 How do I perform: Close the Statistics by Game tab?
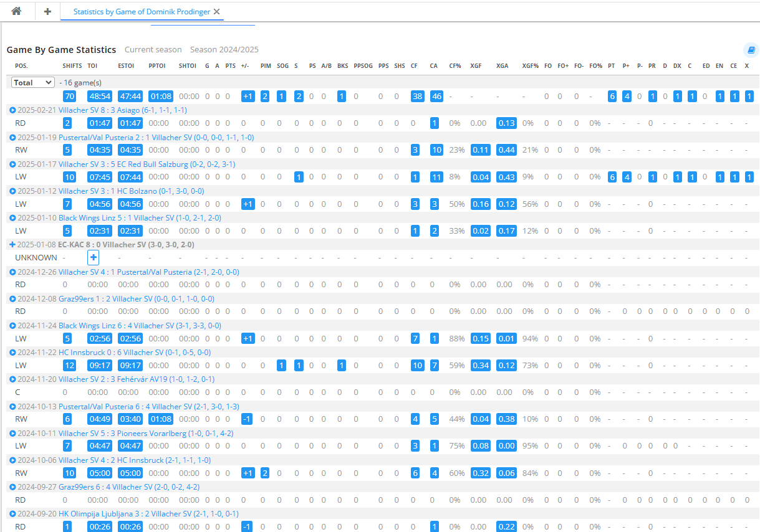point(216,12)
